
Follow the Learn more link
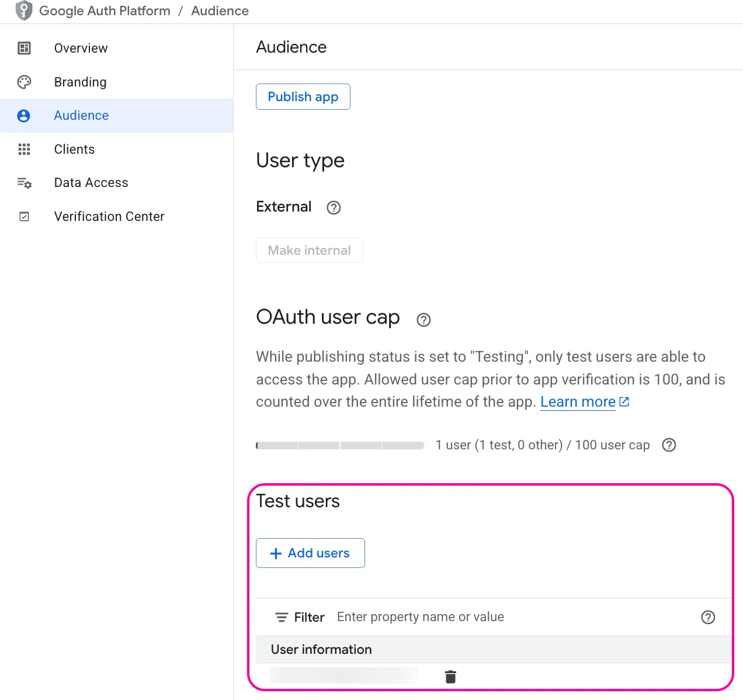pos(578,402)
